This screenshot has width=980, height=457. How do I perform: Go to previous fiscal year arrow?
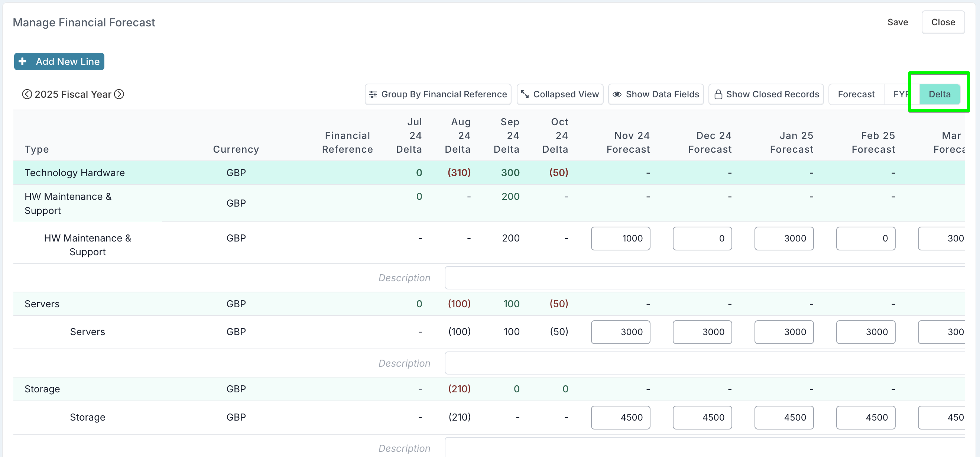[x=27, y=94]
